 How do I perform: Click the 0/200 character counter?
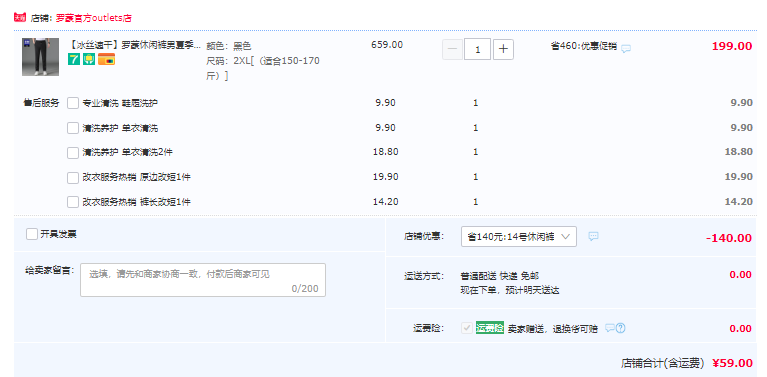(305, 288)
